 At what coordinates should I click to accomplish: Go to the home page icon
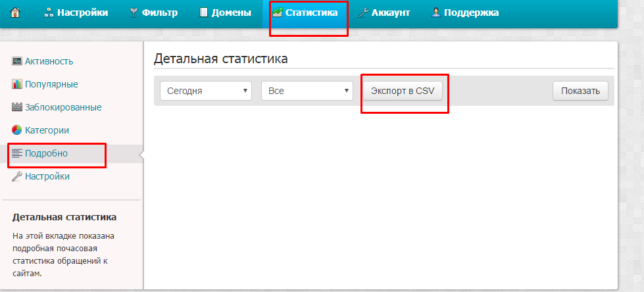click(15, 12)
